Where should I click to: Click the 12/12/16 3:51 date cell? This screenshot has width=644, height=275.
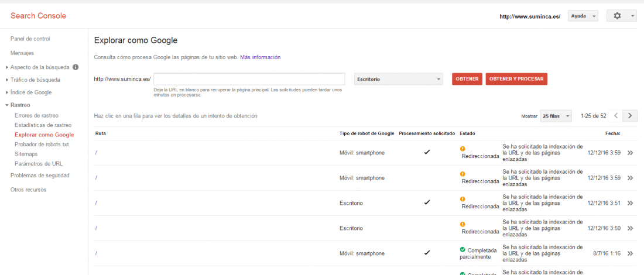click(604, 203)
